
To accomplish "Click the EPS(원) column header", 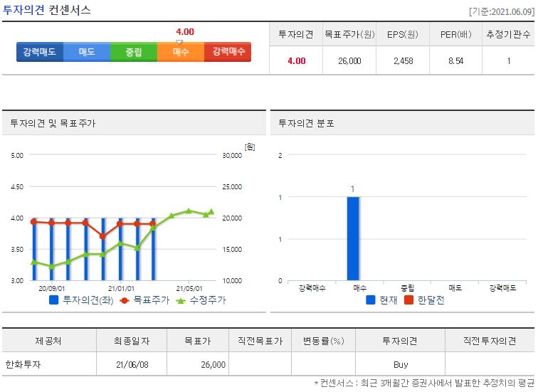I will (x=403, y=34).
